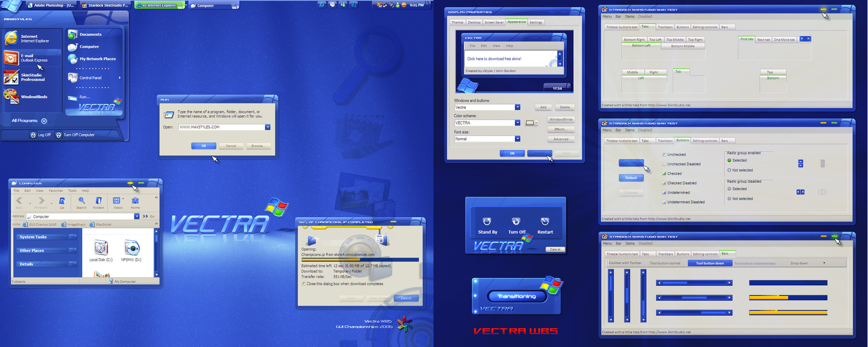Open All Programs in the Start menu
Image resolution: width=868 pixels, height=347 pixels.
pos(29,121)
